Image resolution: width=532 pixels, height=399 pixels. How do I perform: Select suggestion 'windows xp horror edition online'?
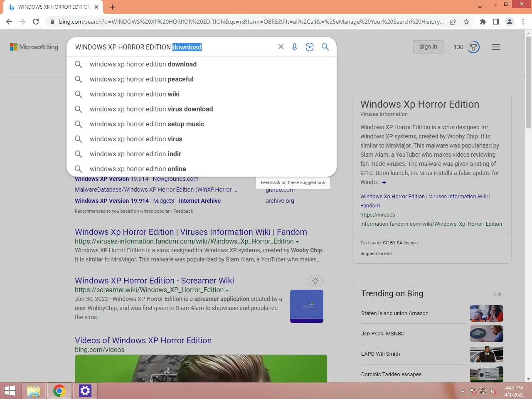click(x=202, y=169)
